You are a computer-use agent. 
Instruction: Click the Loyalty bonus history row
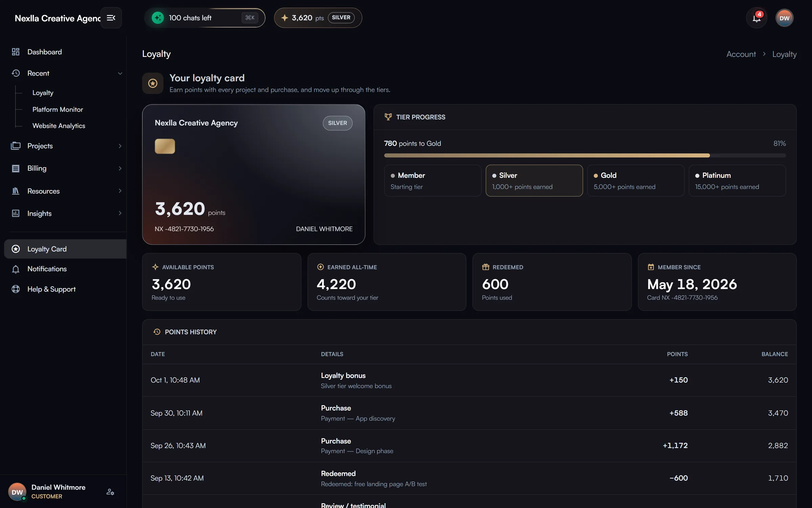tap(469, 380)
